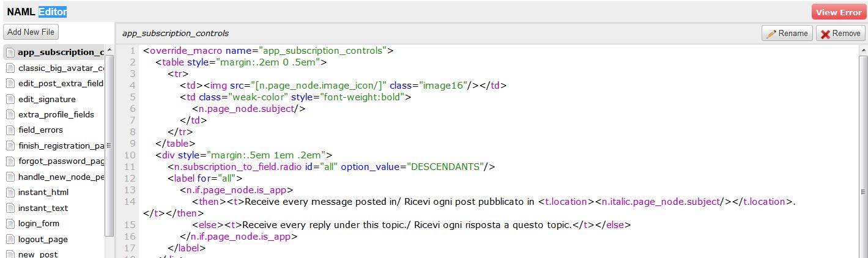The width and height of the screenshot is (868, 258).
Task: Click the red X icon on Remove
Action: tap(825, 34)
